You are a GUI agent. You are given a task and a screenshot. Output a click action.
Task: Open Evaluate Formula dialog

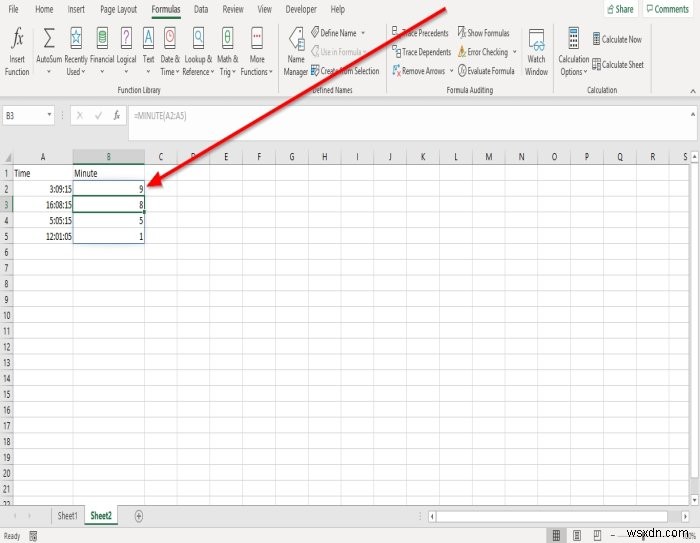click(x=486, y=71)
